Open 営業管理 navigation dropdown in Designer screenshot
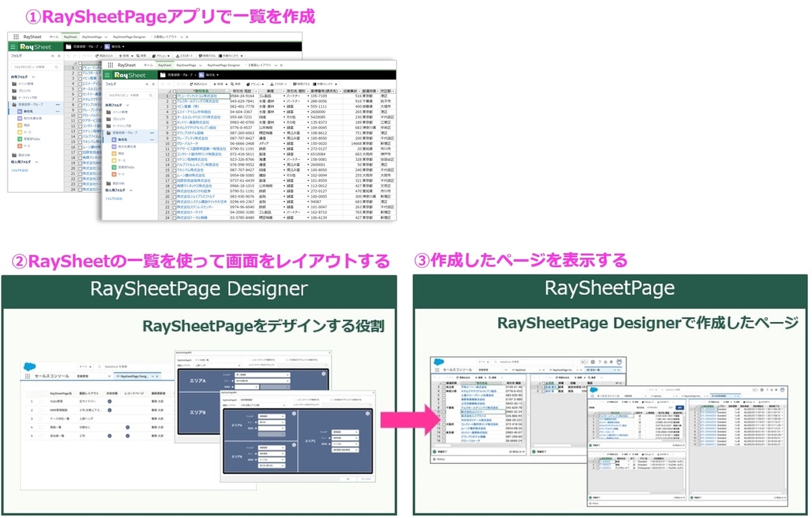 point(109,376)
